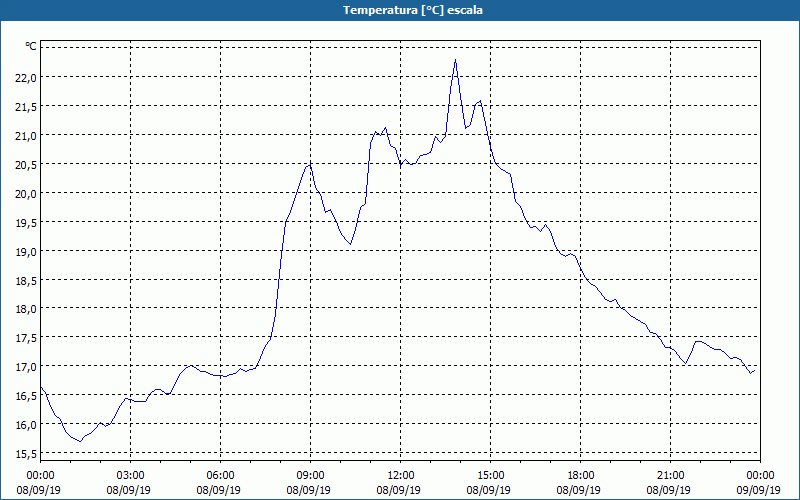Viewport: 800px width, 500px height.
Task: Click the 15,5 y-axis label
Action: point(27,454)
